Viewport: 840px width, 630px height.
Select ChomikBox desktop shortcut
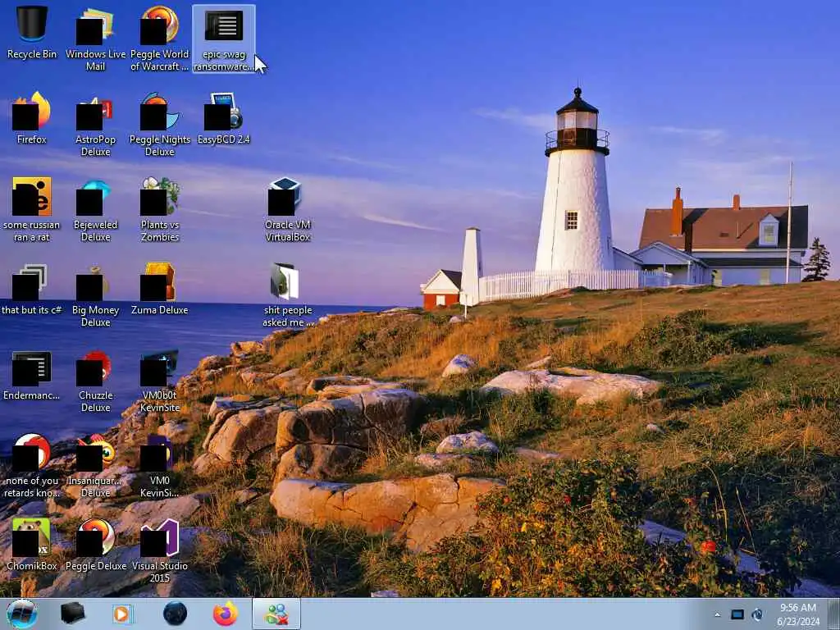[x=32, y=545]
